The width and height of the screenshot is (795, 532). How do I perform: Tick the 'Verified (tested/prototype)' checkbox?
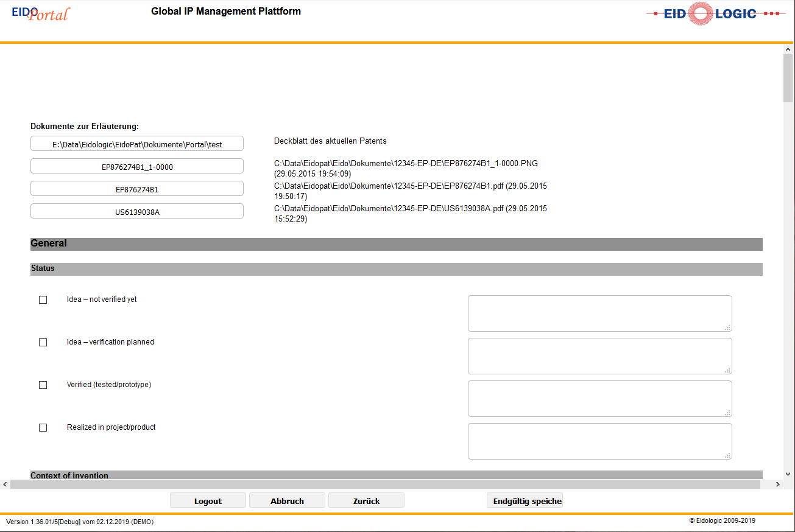click(x=43, y=385)
